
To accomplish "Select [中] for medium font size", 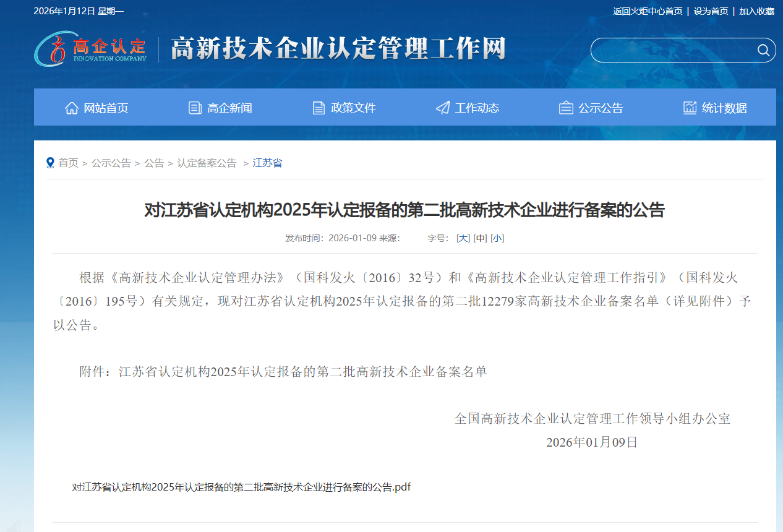I will pyautogui.click(x=480, y=238).
